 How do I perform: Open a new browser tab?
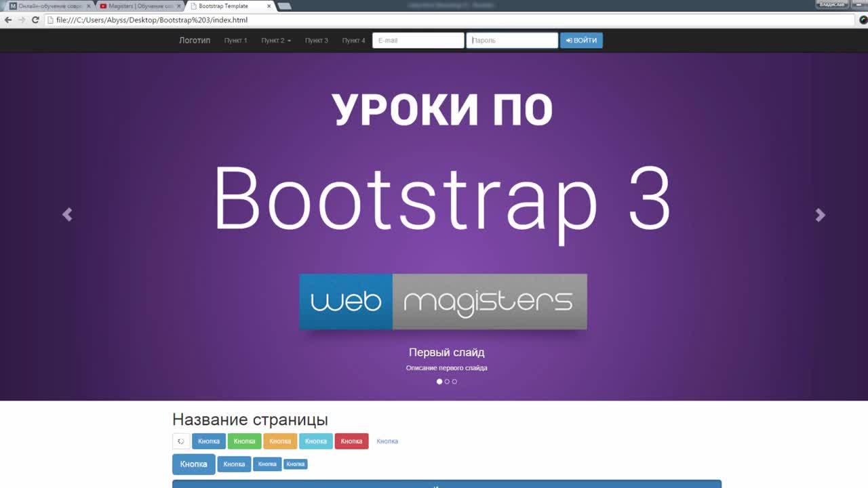click(x=285, y=6)
